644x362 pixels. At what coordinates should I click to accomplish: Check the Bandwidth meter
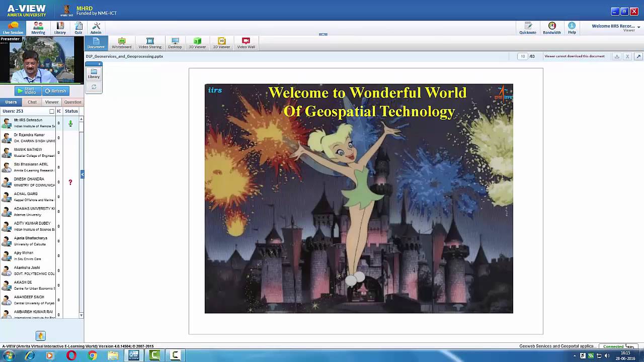(x=552, y=28)
